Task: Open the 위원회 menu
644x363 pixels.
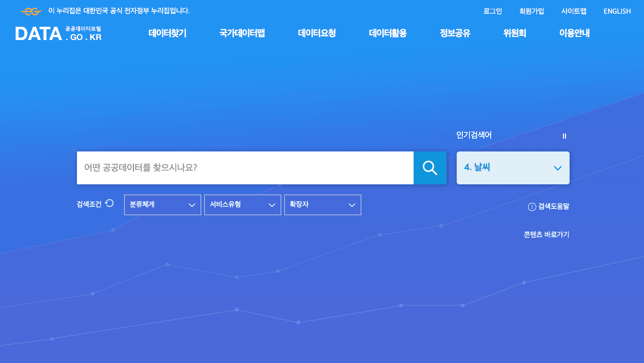Action: 515,33
